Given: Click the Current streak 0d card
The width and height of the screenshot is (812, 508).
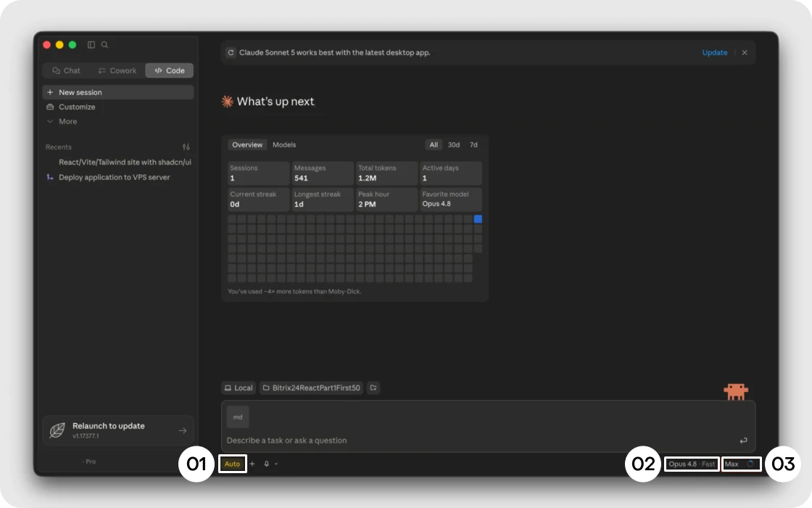Looking at the screenshot, I should [258, 199].
